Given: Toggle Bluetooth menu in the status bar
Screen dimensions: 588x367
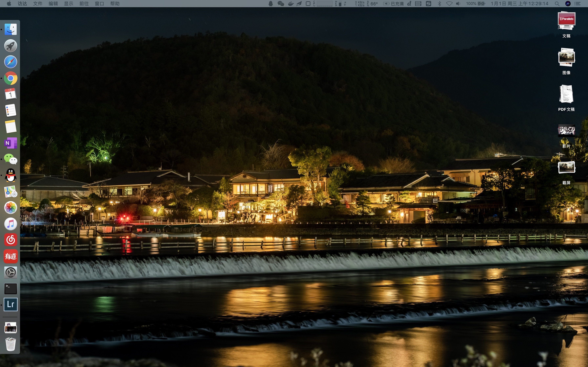Looking at the screenshot, I should tap(439, 4).
